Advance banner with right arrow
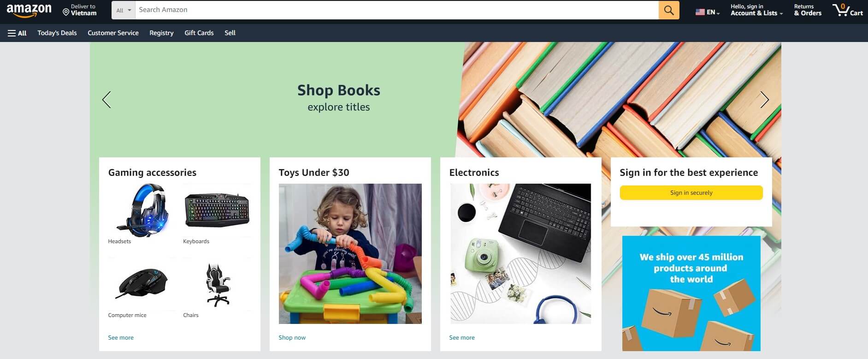868x359 pixels. (x=764, y=100)
